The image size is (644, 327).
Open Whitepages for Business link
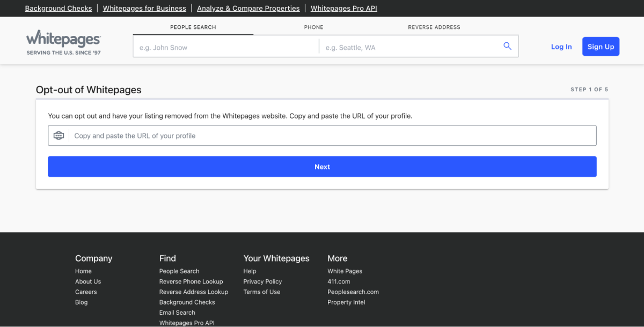coord(144,9)
